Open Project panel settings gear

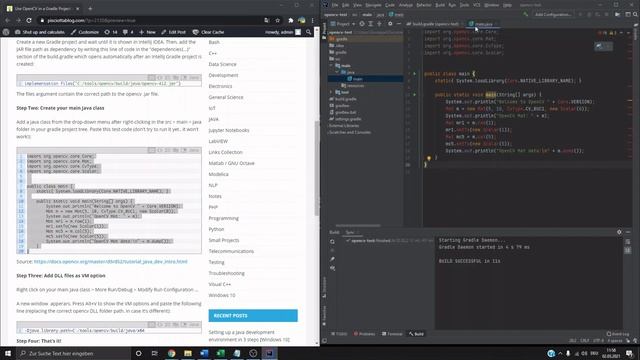[x=390, y=24]
